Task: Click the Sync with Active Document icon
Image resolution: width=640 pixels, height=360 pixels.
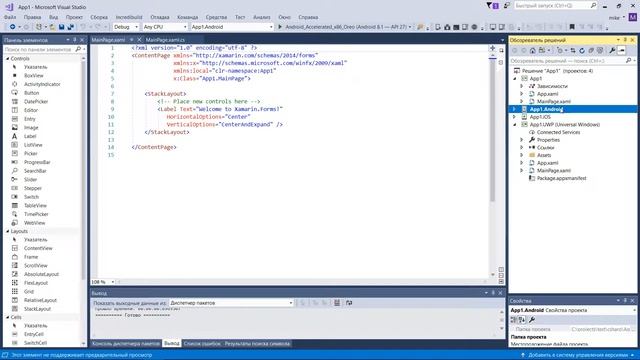Action: click(x=573, y=51)
